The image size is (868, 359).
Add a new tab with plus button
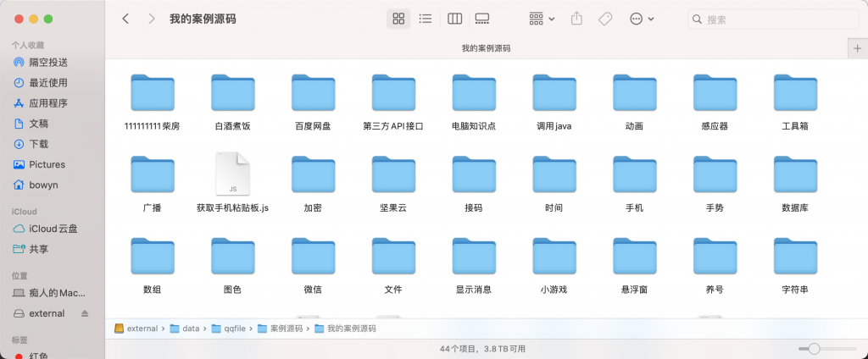pos(857,48)
